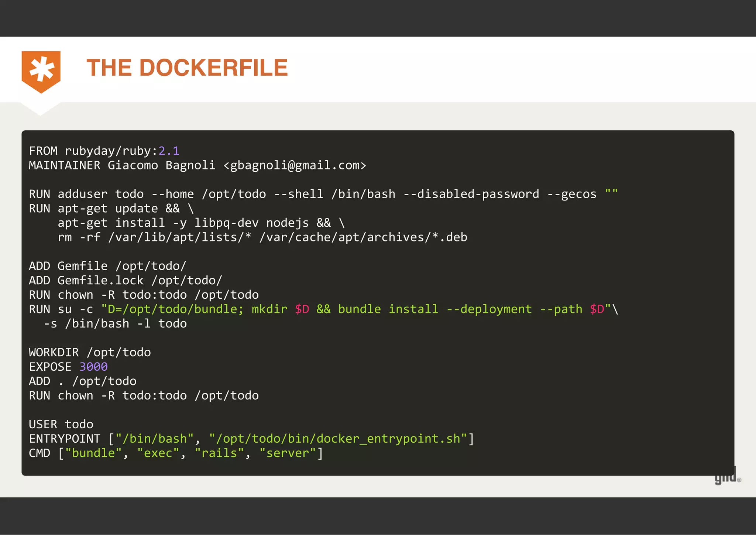The image size is (756, 535).
Task: Click the purple port number '3000'
Action: 93,367
